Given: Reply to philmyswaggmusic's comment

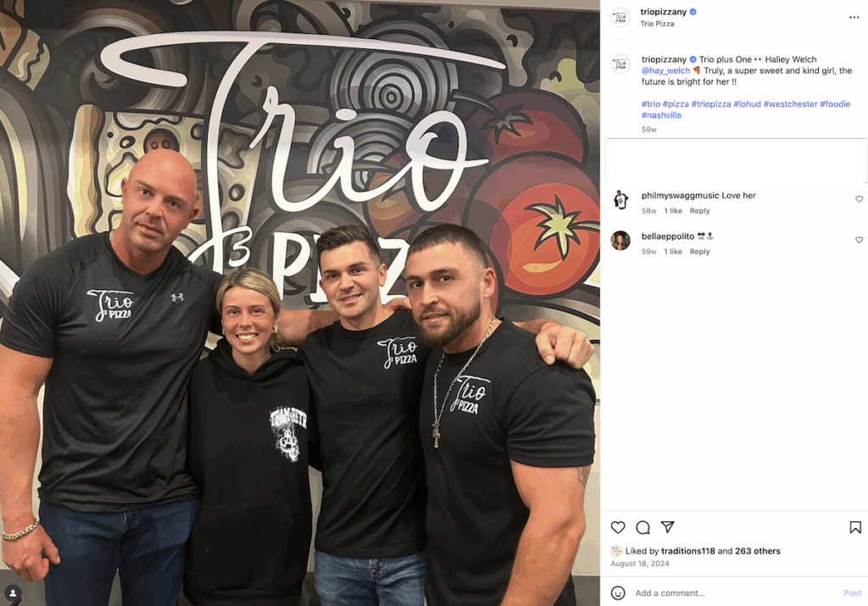Looking at the screenshot, I should (x=699, y=211).
